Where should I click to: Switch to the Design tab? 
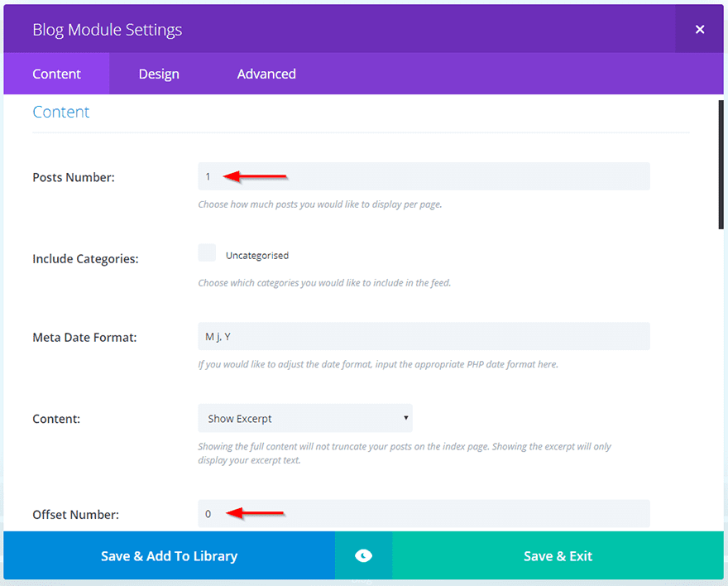coord(159,74)
